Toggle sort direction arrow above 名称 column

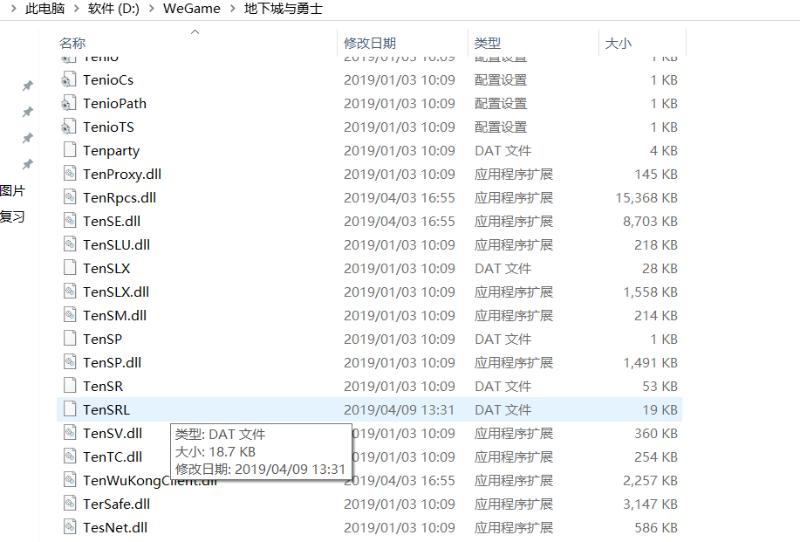[x=194, y=32]
